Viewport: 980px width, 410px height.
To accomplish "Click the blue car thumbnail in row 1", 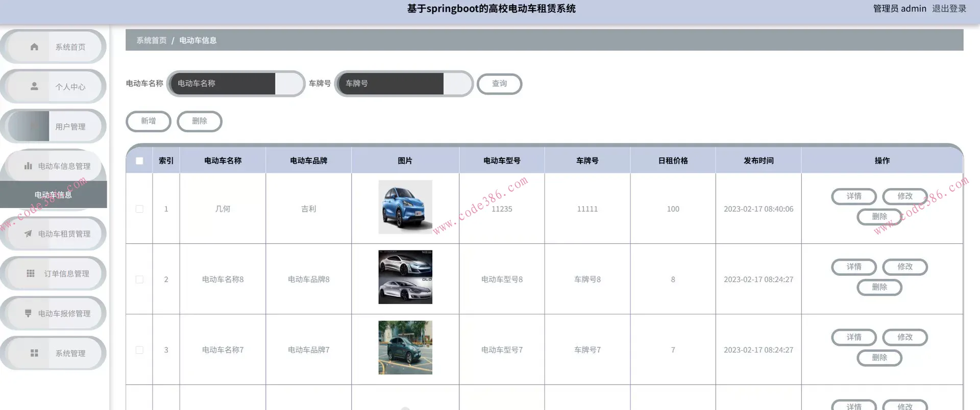I will (x=405, y=207).
